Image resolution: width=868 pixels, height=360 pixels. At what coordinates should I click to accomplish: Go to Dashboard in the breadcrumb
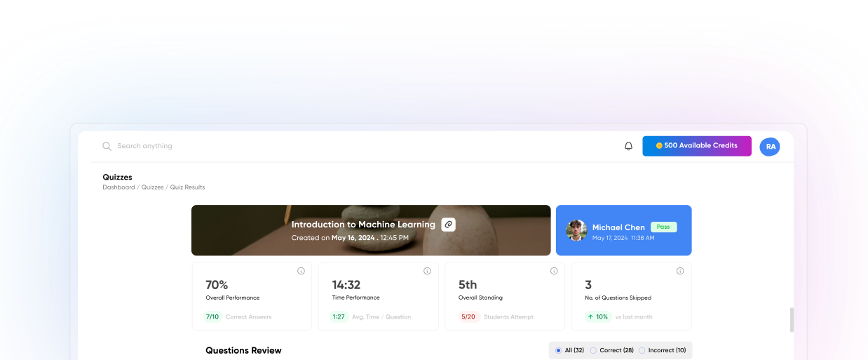118,187
